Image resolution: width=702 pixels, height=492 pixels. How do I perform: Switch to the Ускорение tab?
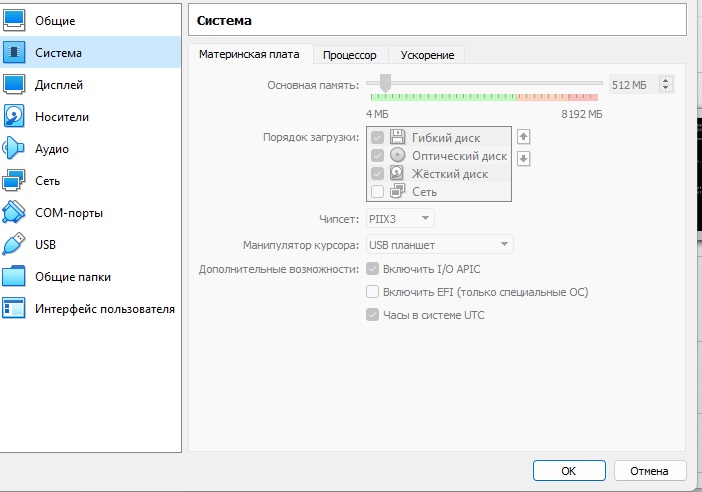427,55
